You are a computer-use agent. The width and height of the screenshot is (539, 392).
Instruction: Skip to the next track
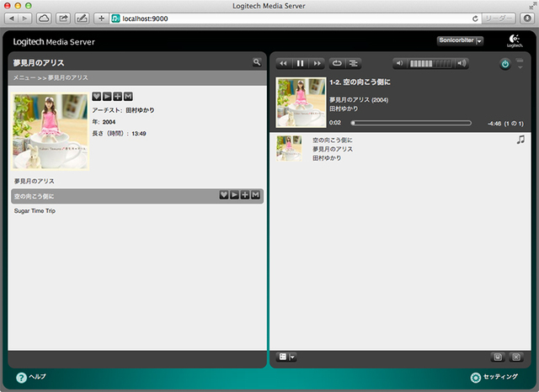click(317, 63)
